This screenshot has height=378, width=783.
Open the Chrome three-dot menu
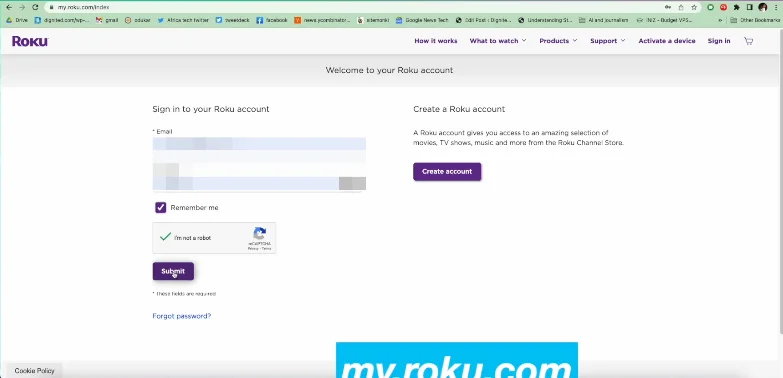point(776,7)
